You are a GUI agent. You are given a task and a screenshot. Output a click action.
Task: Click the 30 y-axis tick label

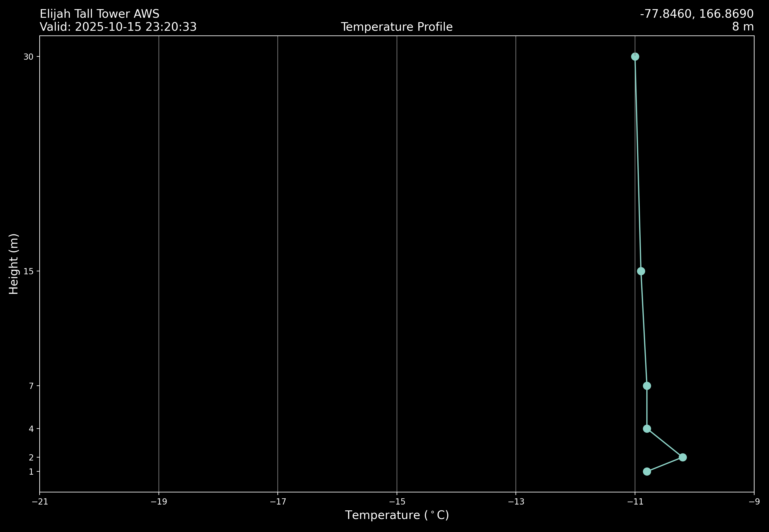[x=28, y=57]
